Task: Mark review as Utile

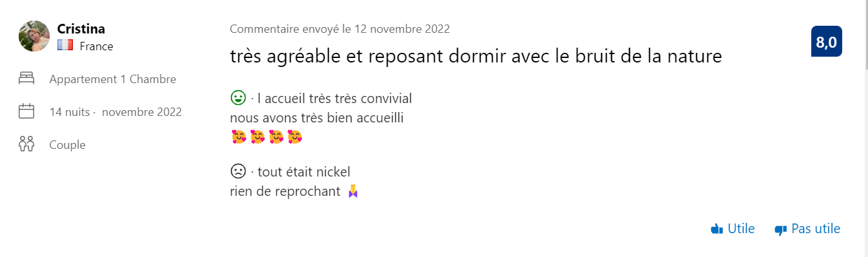Action: [733, 229]
